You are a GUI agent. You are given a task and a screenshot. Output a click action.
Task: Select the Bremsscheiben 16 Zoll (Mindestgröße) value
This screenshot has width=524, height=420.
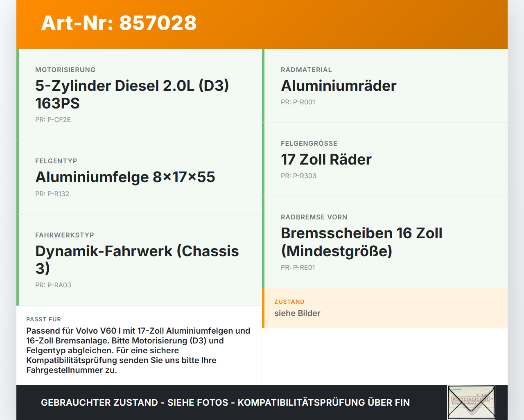(361, 242)
